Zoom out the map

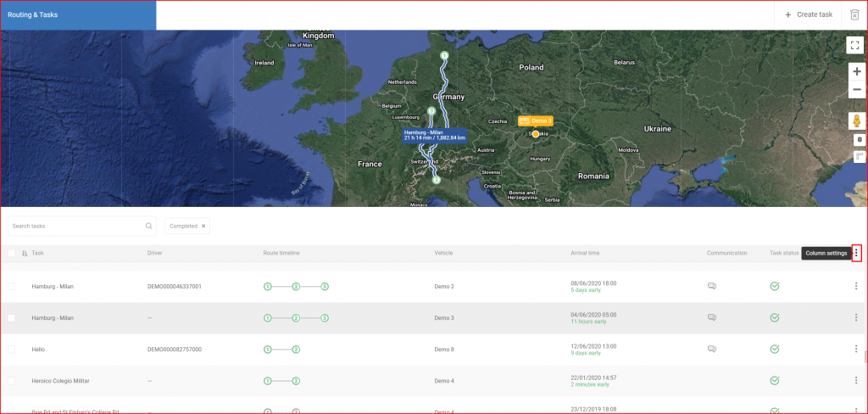(x=857, y=90)
